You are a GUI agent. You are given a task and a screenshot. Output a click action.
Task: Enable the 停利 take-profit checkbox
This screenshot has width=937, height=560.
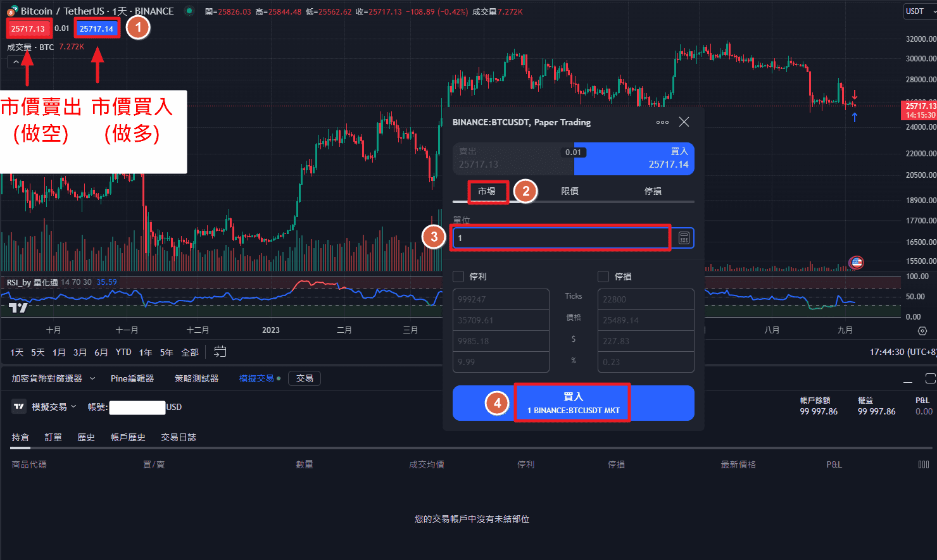(459, 277)
